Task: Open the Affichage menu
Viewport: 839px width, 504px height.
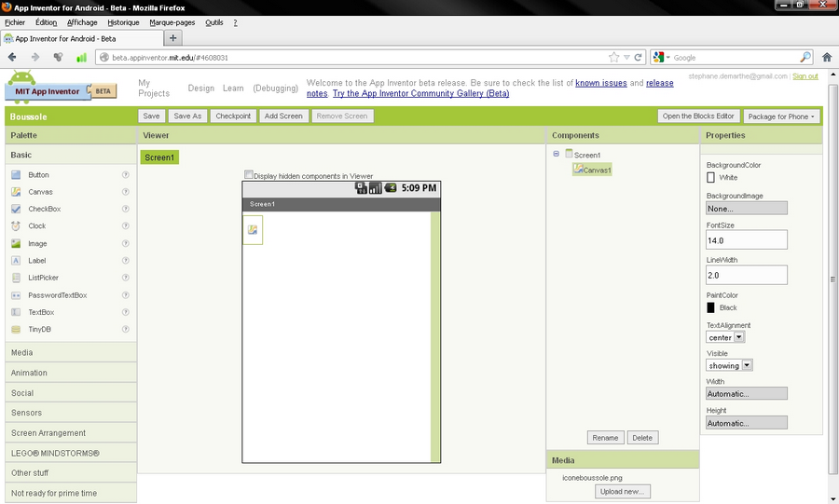Action: click(x=82, y=22)
